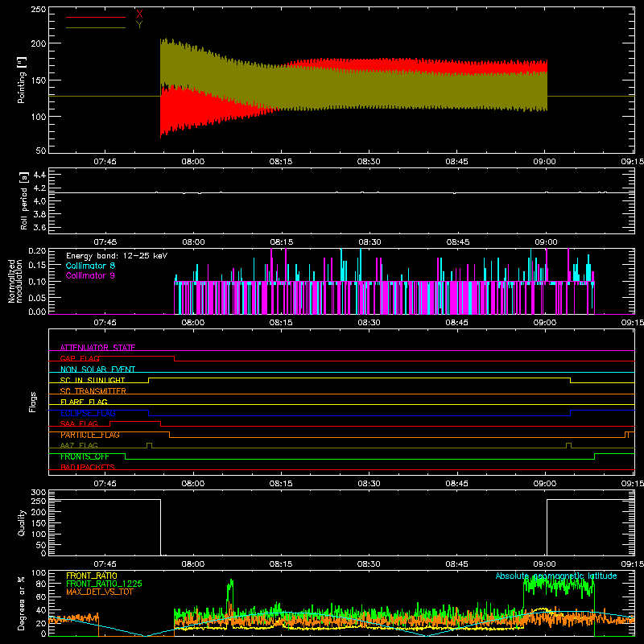Click the Flags axis title
This screenshot has height=644, width=644.
coord(32,402)
